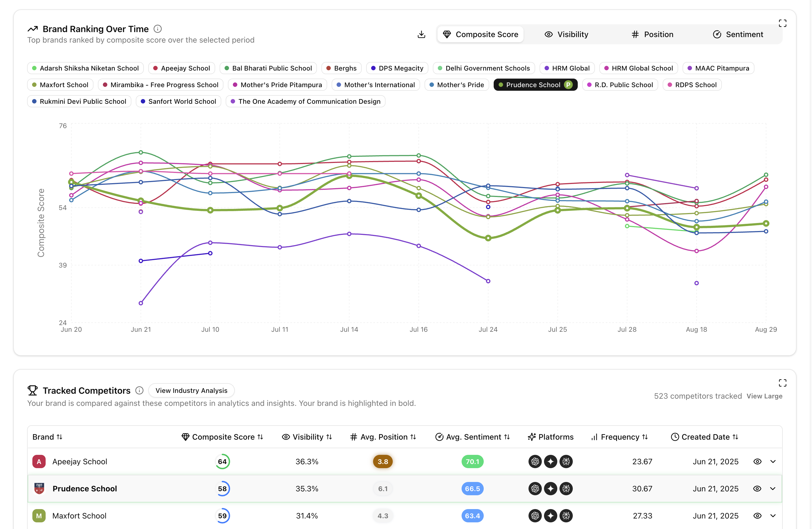The height and width of the screenshot is (529, 812).
Task: Expand the Prudence School row chevron
Action: tap(773, 489)
